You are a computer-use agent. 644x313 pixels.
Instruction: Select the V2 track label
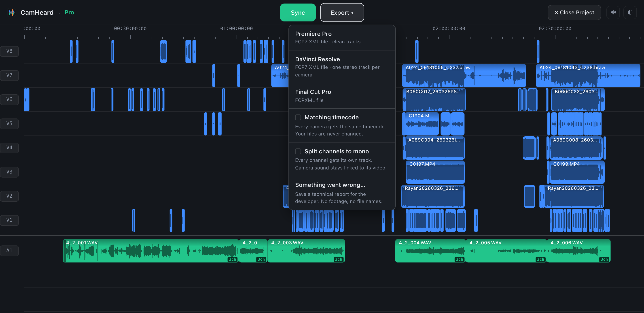[9, 196]
